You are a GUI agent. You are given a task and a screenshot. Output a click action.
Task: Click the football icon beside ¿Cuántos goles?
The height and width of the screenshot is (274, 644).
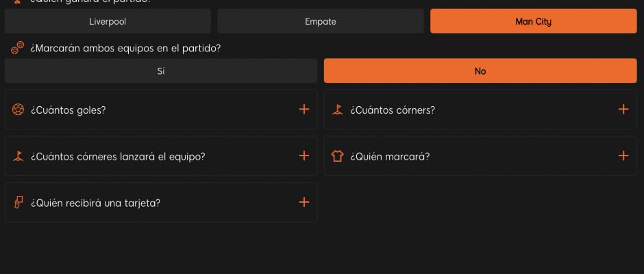coord(18,110)
